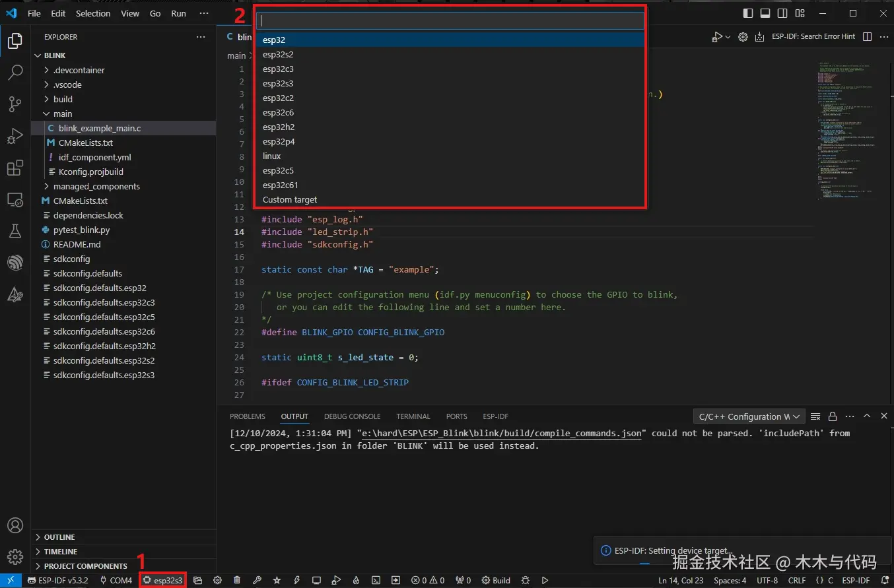The image size is (894, 588).
Task: Expand the OUTLINE section in the sidebar
Action: pos(59,537)
